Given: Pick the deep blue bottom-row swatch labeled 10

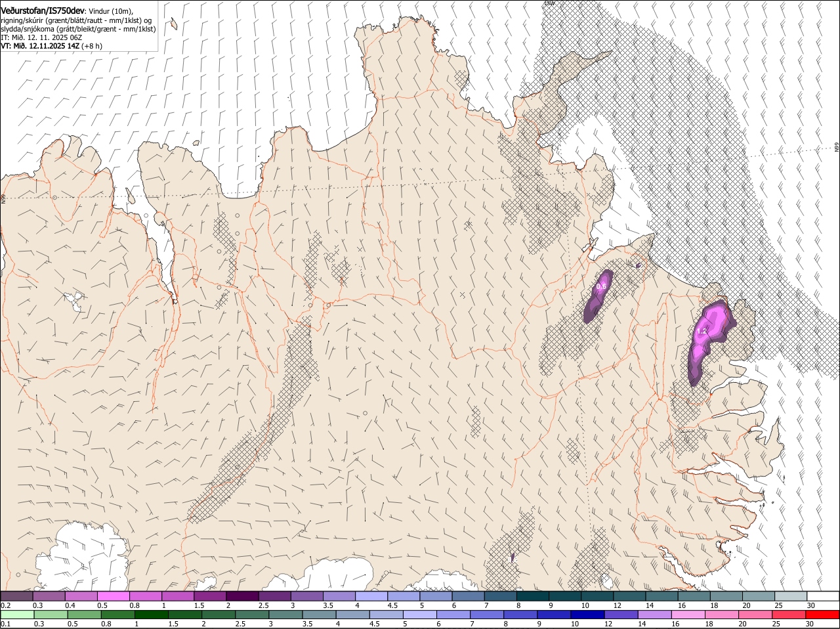Looking at the screenshot, I should pyautogui.click(x=588, y=615).
